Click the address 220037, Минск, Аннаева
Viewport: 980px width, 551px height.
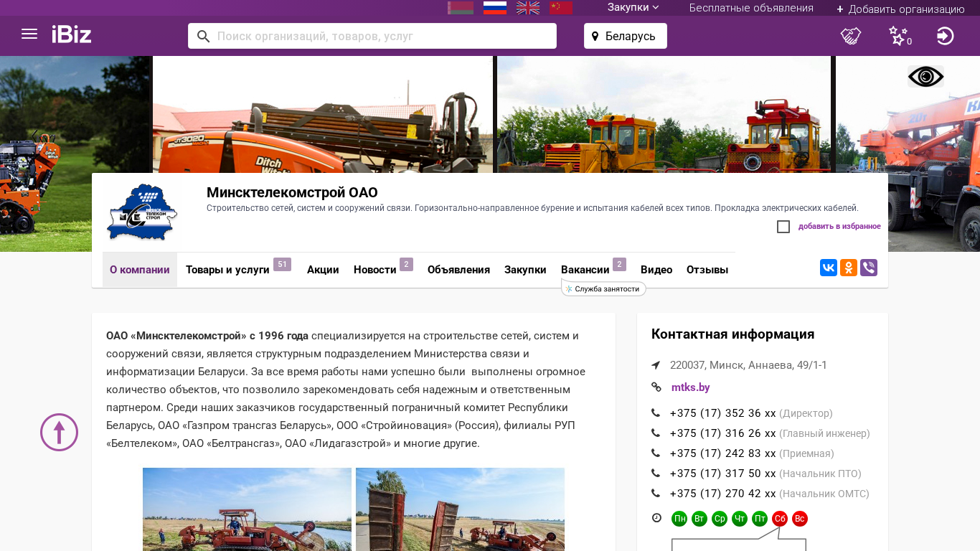click(748, 365)
